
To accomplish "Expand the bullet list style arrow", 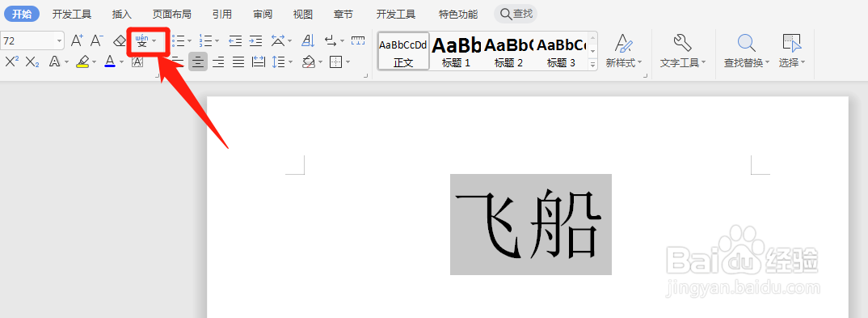I will (x=190, y=41).
